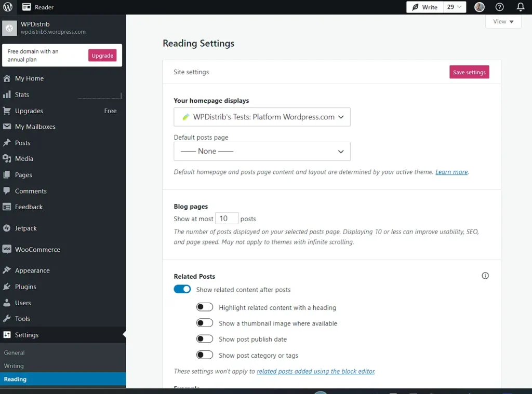Click the Feedback form icon
The height and width of the screenshot is (394, 532).
point(7,207)
